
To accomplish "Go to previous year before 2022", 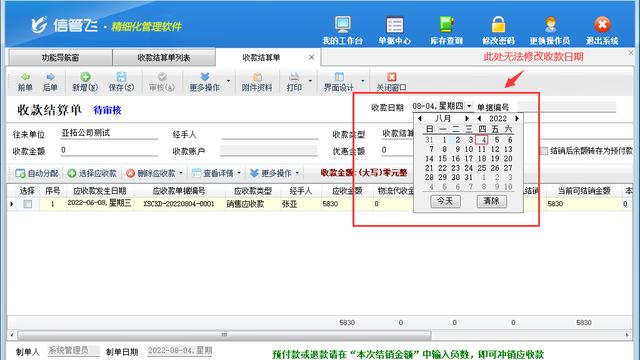I will pyautogui.click(x=479, y=118).
